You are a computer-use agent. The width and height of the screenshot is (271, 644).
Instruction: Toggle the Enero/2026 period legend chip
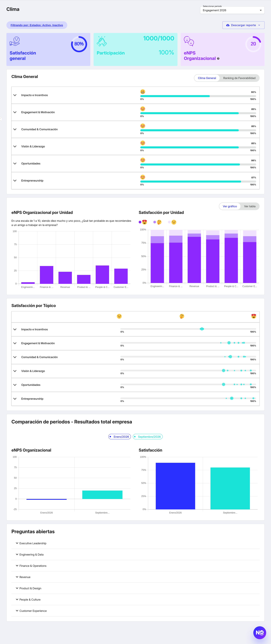pyautogui.click(x=120, y=437)
